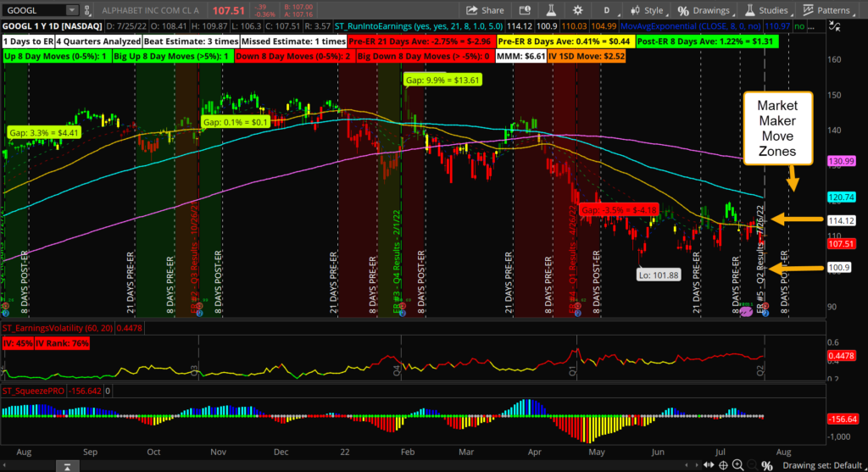
Task: Click the Post-ER 8 Days Ave label
Action: (707, 42)
